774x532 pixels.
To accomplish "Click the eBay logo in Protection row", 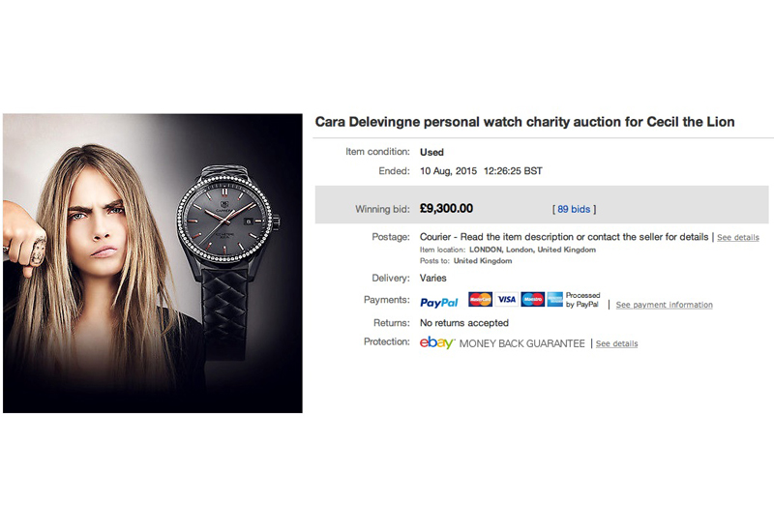I will coord(437,342).
